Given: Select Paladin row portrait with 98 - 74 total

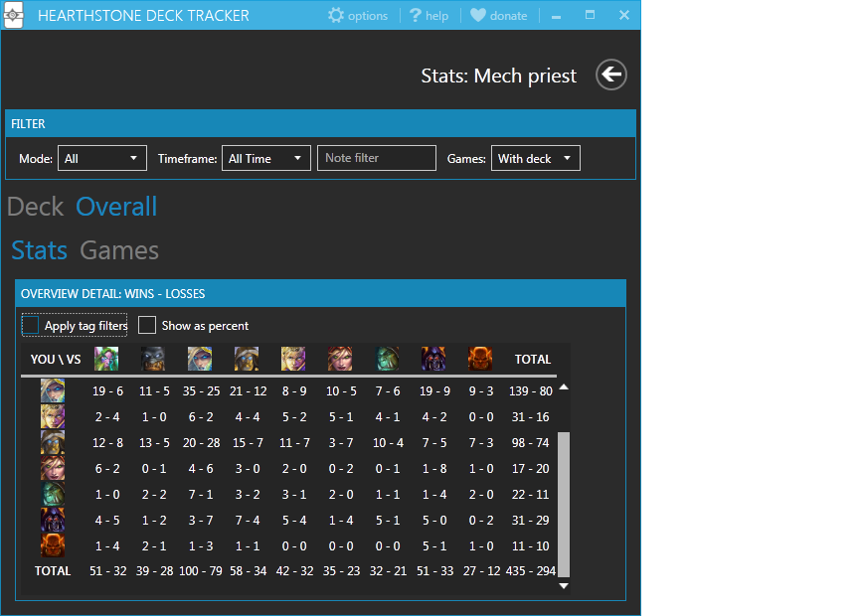Looking at the screenshot, I should click(53, 442).
